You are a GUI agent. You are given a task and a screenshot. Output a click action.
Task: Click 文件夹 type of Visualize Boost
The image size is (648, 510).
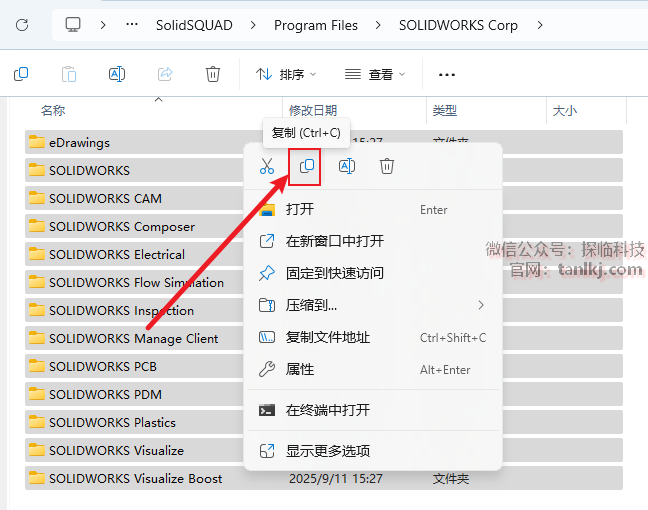coord(450,479)
